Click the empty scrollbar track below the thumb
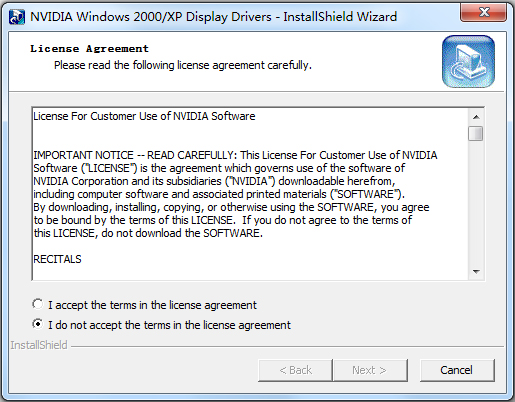The image size is (515, 402). pyautogui.click(x=476, y=203)
